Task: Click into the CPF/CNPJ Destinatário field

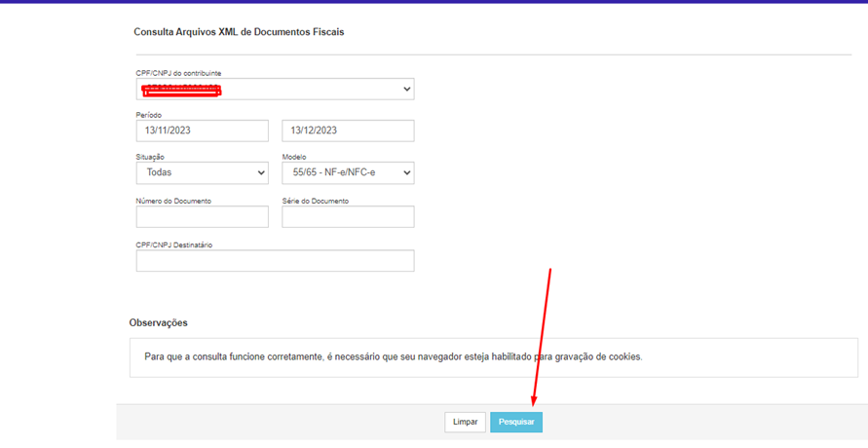Action: click(275, 261)
